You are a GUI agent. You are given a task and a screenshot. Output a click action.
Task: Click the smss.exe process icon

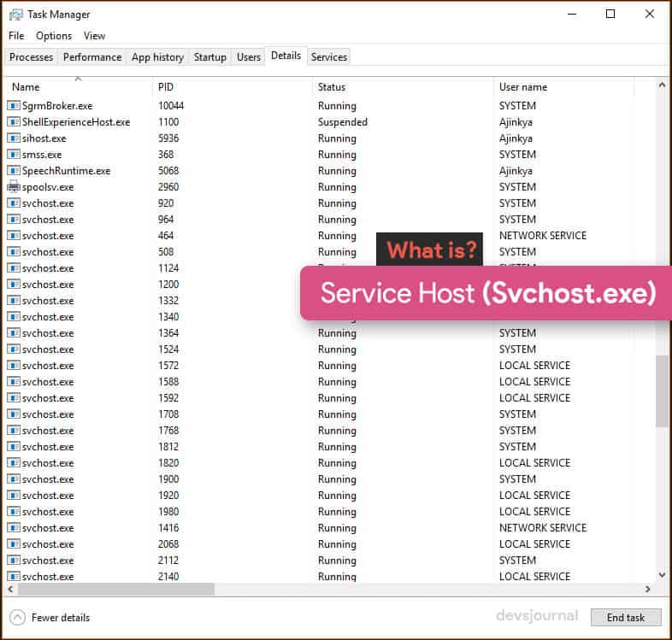[x=14, y=154]
